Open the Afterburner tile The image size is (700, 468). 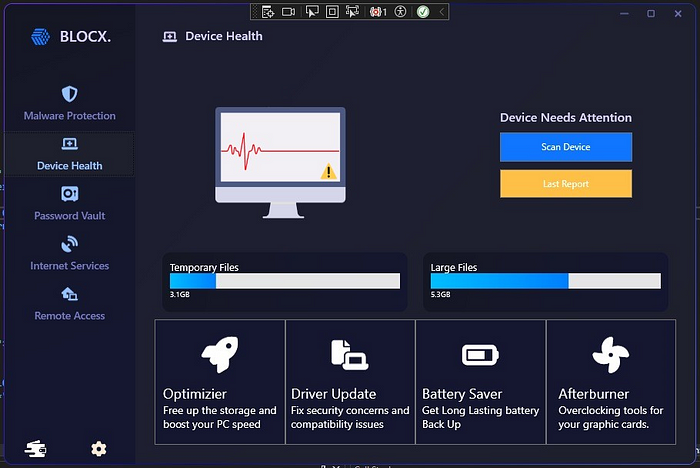[611, 382]
